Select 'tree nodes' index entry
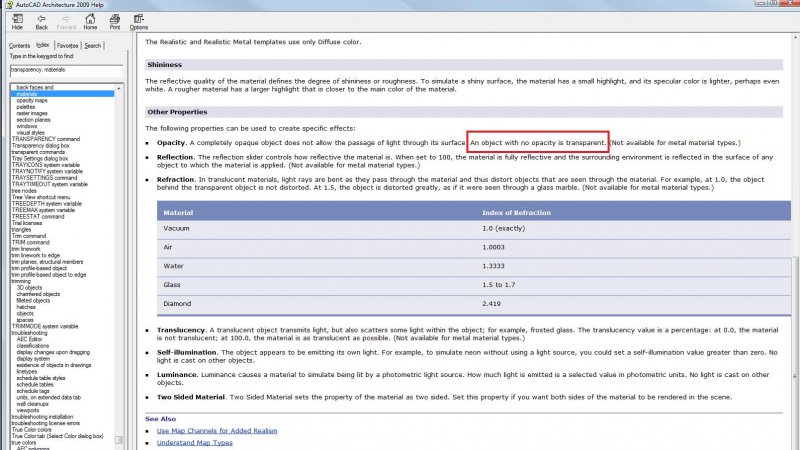The image size is (800, 450). (x=24, y=191)
